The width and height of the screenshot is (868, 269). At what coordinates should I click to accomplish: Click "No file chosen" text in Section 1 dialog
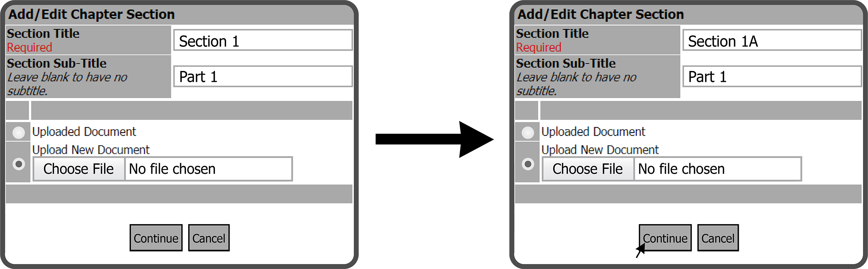(x=172, y=169)
